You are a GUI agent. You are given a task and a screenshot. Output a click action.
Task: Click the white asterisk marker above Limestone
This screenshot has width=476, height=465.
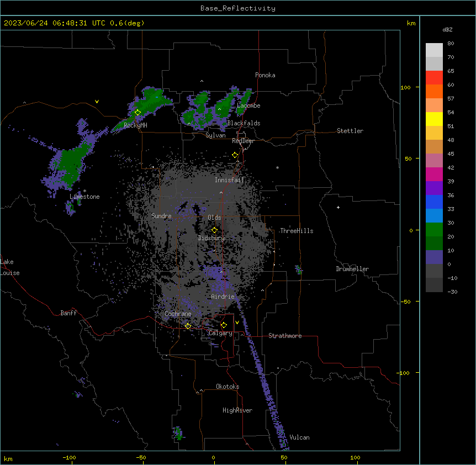(84, 191)
